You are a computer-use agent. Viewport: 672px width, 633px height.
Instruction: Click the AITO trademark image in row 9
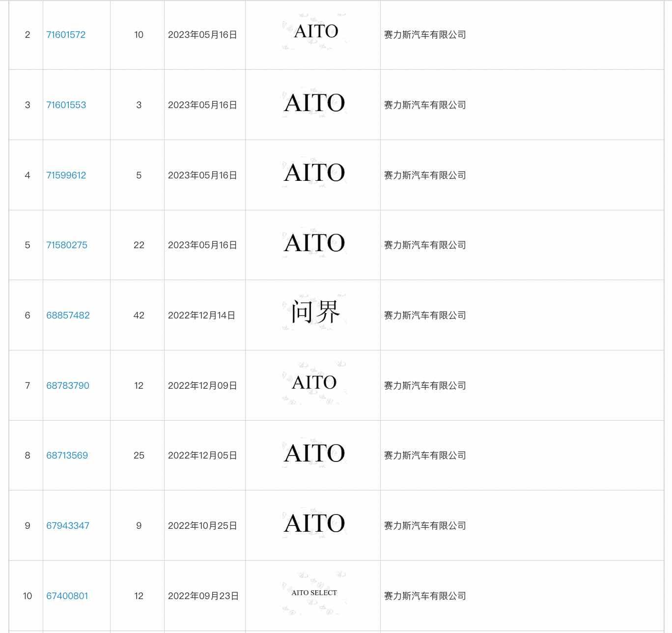click(314, 524)
